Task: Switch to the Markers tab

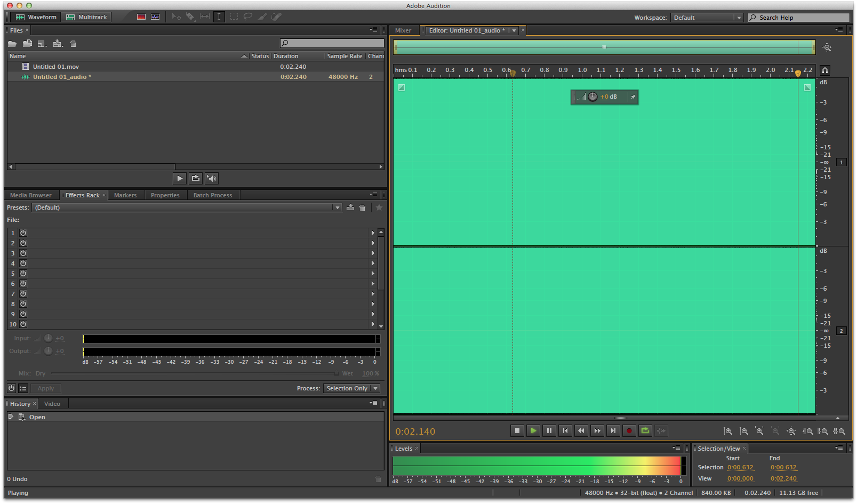Action: pos(125,195)
